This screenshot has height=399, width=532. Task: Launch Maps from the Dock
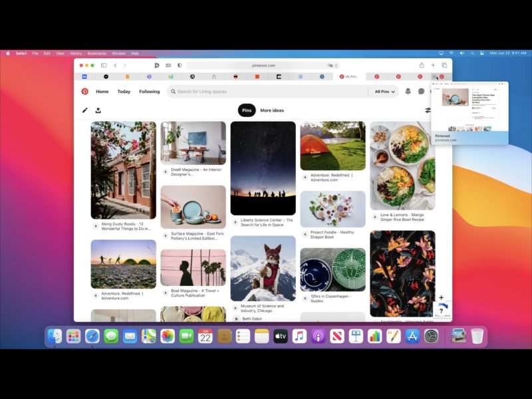(148, 336)
